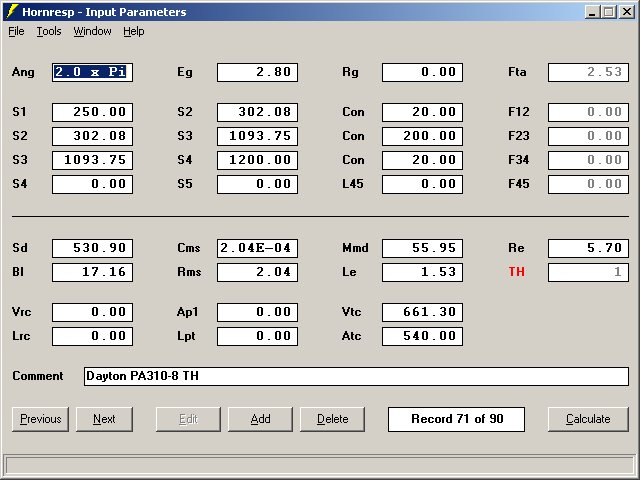Click the Ap1 input field

tap(257, 312)
